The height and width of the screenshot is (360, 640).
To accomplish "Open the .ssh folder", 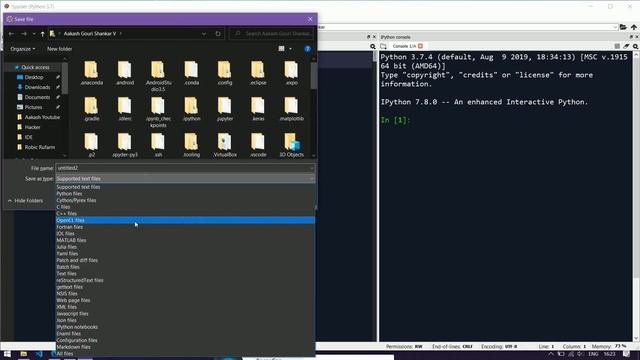I will pos(158,145).
